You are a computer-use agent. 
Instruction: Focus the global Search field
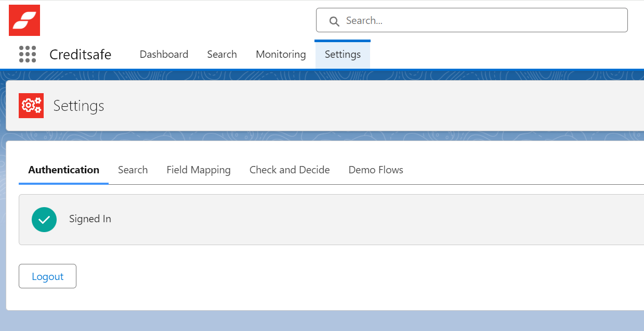click(472, 20)
